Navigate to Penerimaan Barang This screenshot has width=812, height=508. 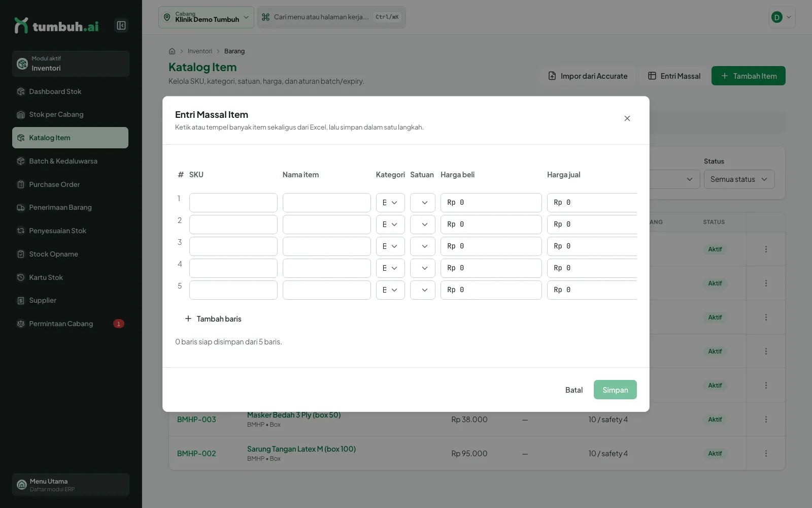click(x=70, y=207)
